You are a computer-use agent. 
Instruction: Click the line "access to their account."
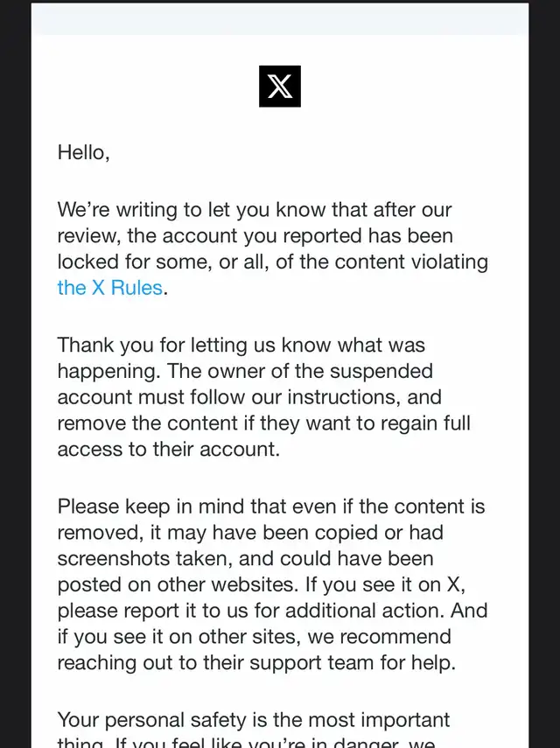pyautogui.click(x=168, y=449)
